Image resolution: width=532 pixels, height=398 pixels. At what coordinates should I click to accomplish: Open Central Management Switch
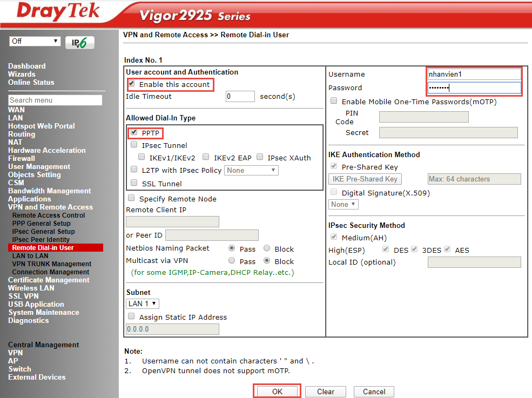click(x=19, y=369)
